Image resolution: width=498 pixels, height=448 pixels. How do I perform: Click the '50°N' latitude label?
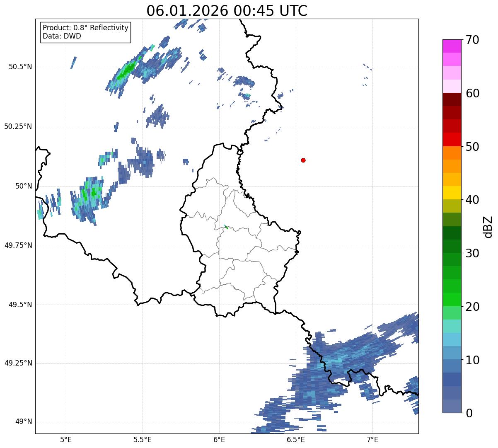coord(24,186)
